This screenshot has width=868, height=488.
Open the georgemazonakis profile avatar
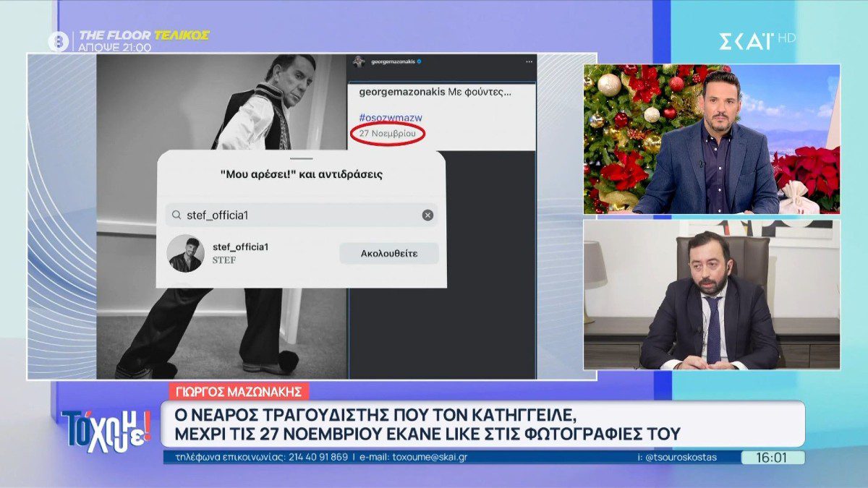pos(358,61)
